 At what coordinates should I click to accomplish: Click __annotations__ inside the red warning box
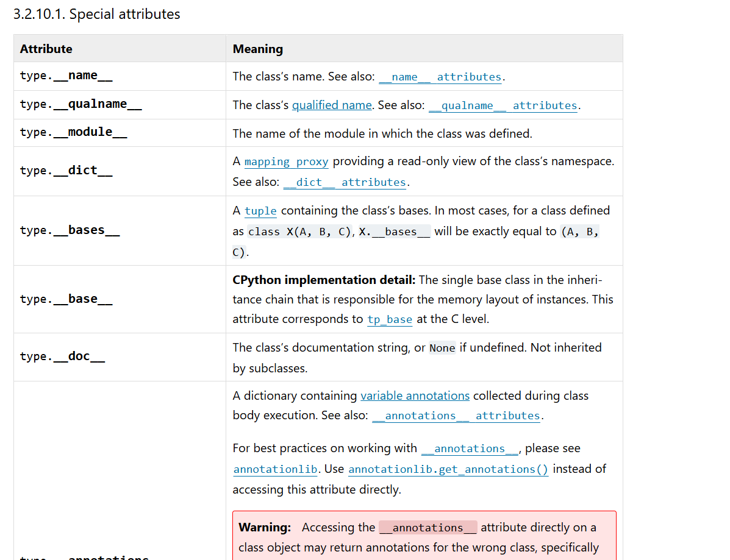[x=428, y=528]
